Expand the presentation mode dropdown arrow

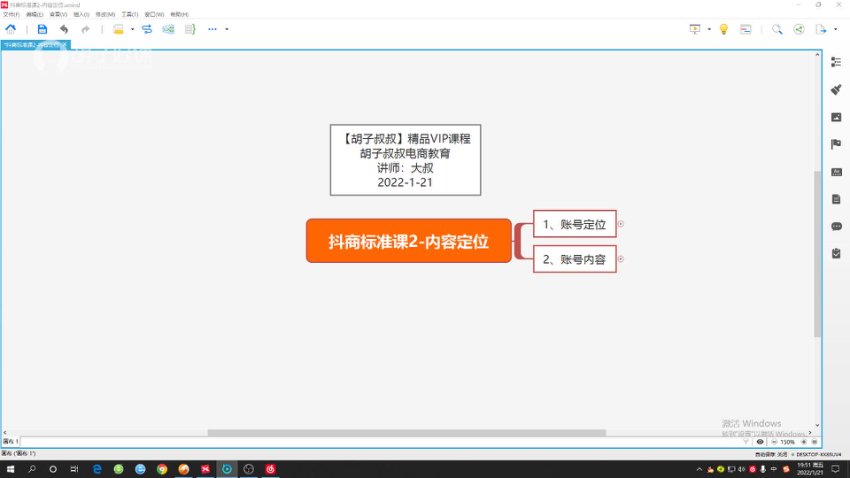(x=709, y=29)
